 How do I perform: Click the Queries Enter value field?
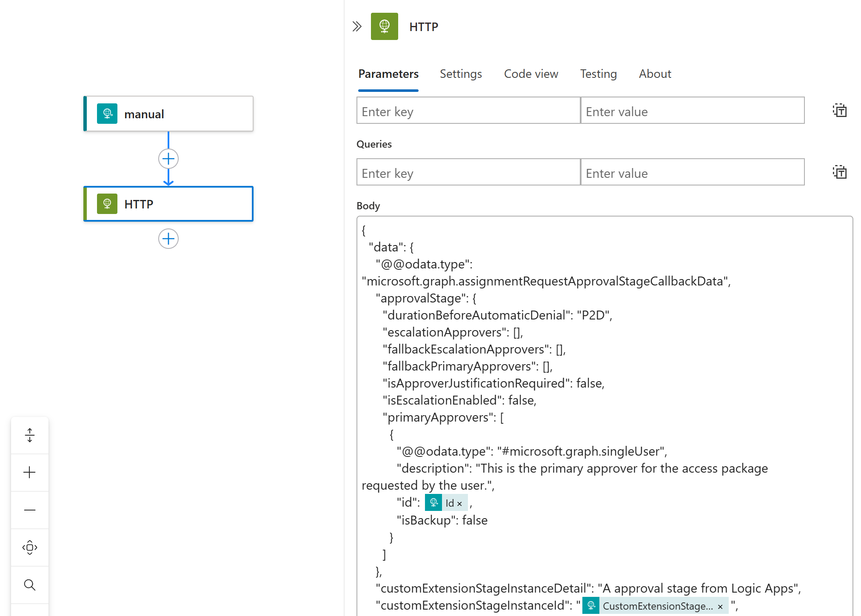point(692,172)
